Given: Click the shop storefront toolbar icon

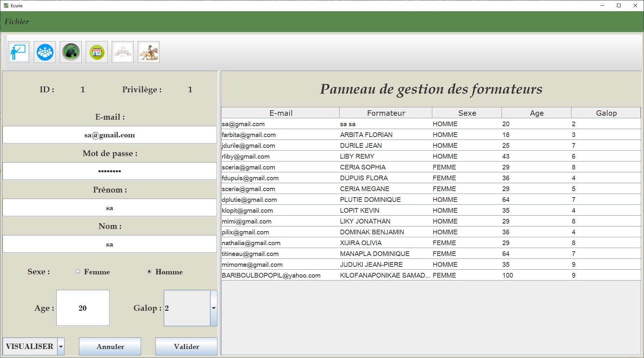Looking at the screenshot, I should click(97, 52).
